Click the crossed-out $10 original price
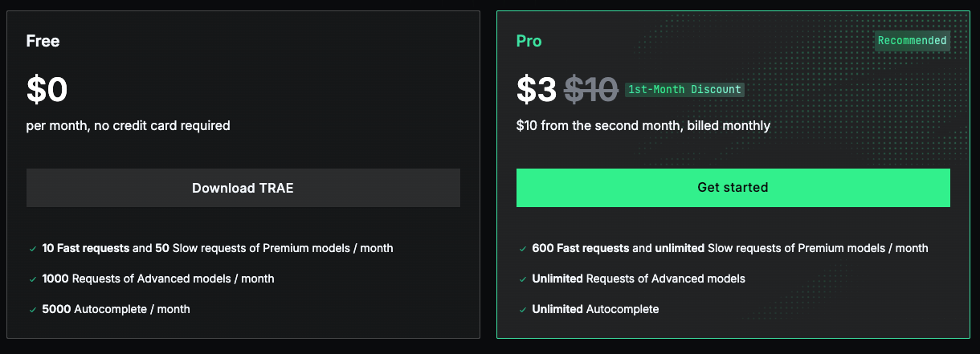Image resolution: width=980 pixels, height=354 pixels. pyautogui.click(x=590, y=90)
